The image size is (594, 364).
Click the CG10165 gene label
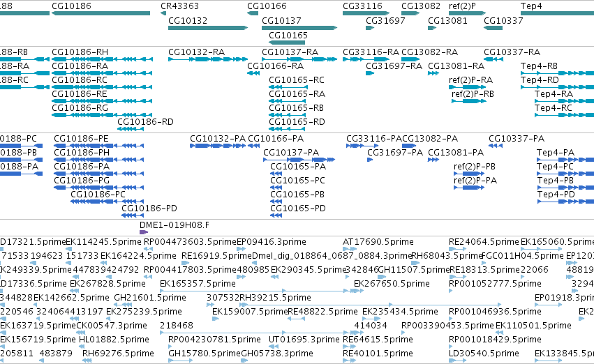click(288, 35)
